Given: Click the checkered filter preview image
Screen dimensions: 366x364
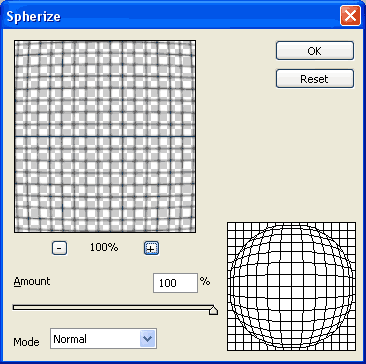Looking at the screenshot, I should 105,136.
